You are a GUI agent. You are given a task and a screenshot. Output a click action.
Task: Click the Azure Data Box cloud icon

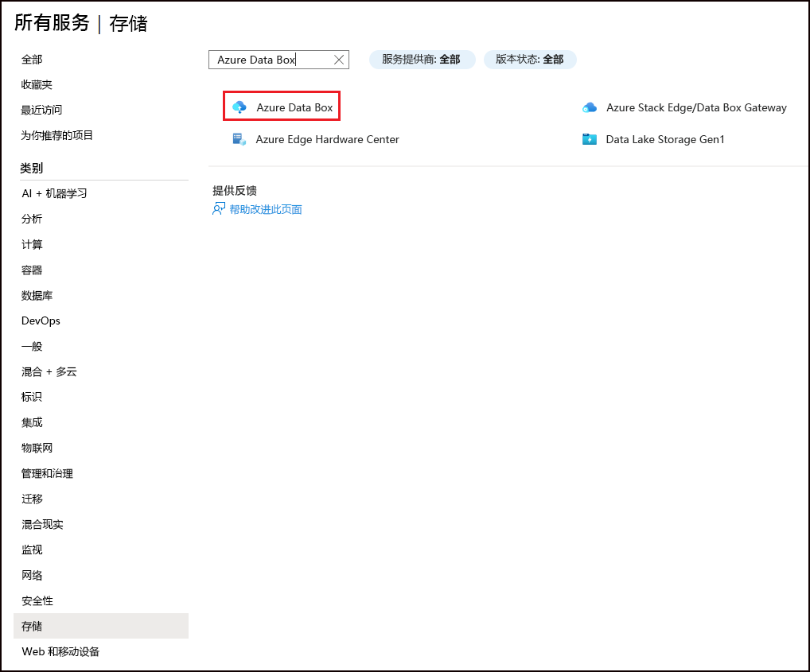[x=239, y=107]
